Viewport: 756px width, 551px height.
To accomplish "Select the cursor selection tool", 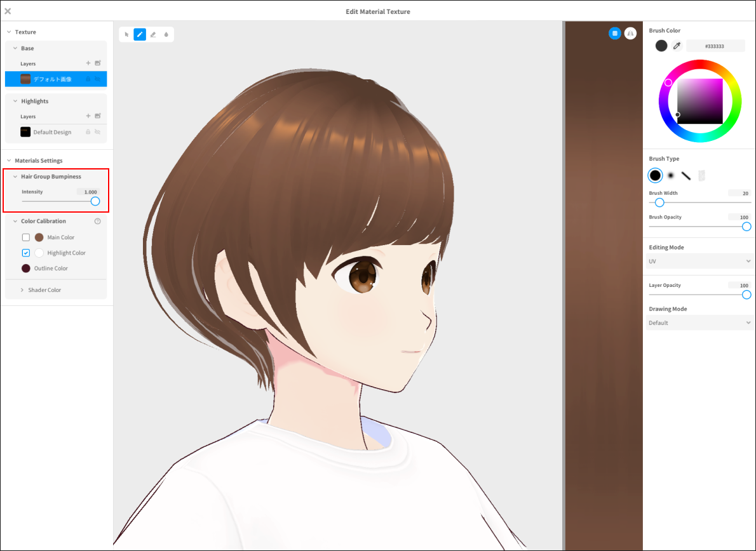I will 126,34.
